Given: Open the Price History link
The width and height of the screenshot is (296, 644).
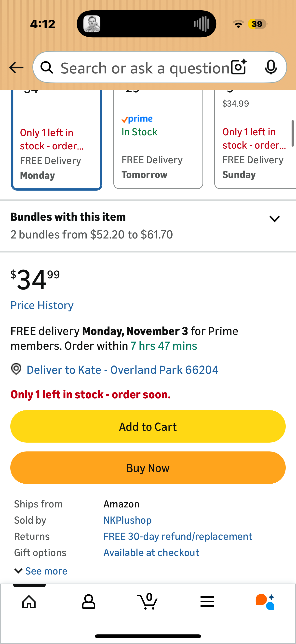Looking at the screenshot, I should 42,305.
